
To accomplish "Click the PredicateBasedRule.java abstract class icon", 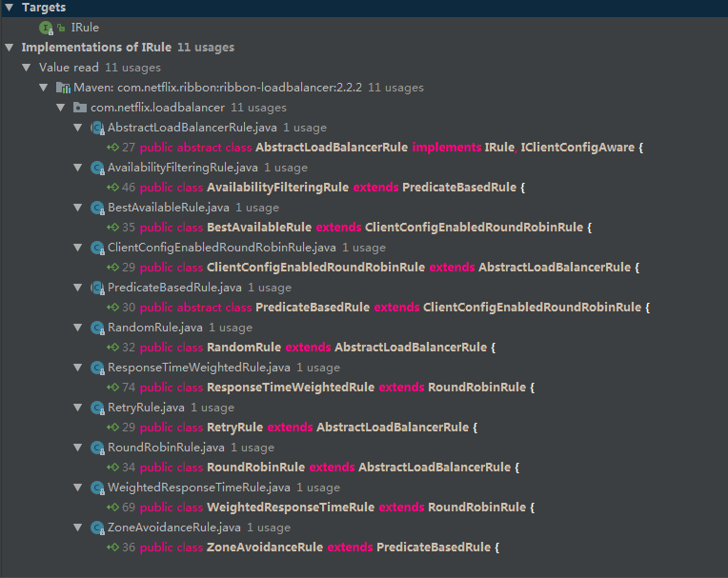I will pos(97,288).
